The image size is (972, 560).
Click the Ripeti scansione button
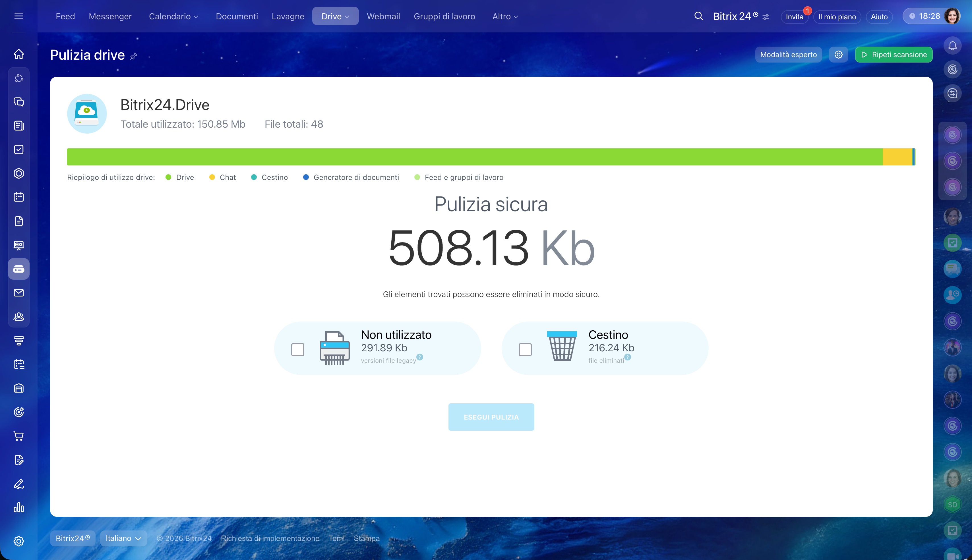coord(893,55)
